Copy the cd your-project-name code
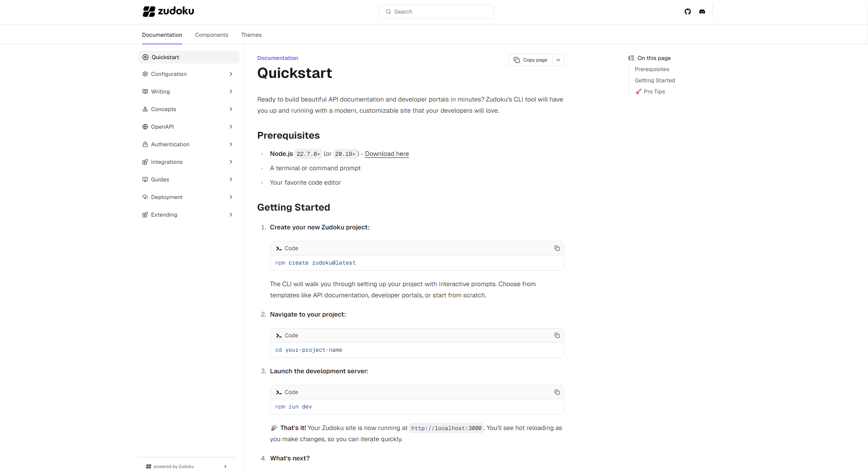Viewport: 868px width, 472px height. pyautogui.click(x=557, y=335)
